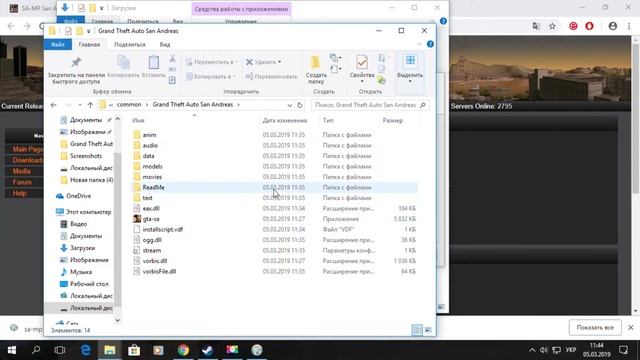Viewport: 640px width, 360px height.
Task: Open Chrome three-dot menu
Action: pyautogui.click(x=629, y=26)
